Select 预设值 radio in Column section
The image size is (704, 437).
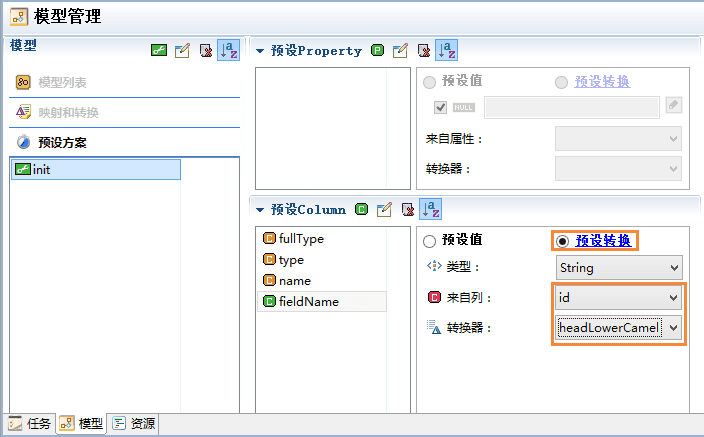pos(429,241)
